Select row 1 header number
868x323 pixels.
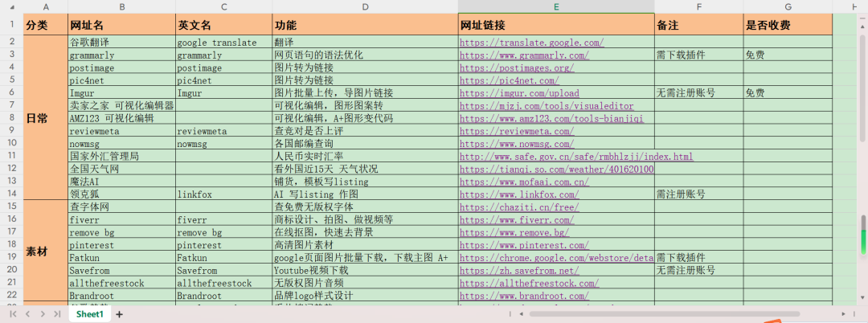11,25
